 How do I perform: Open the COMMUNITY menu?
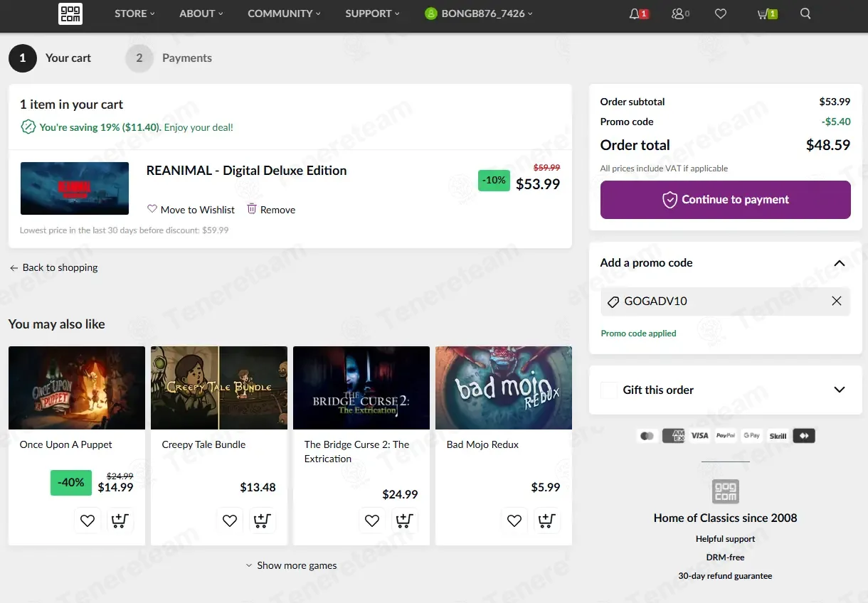tap(283, 14)
